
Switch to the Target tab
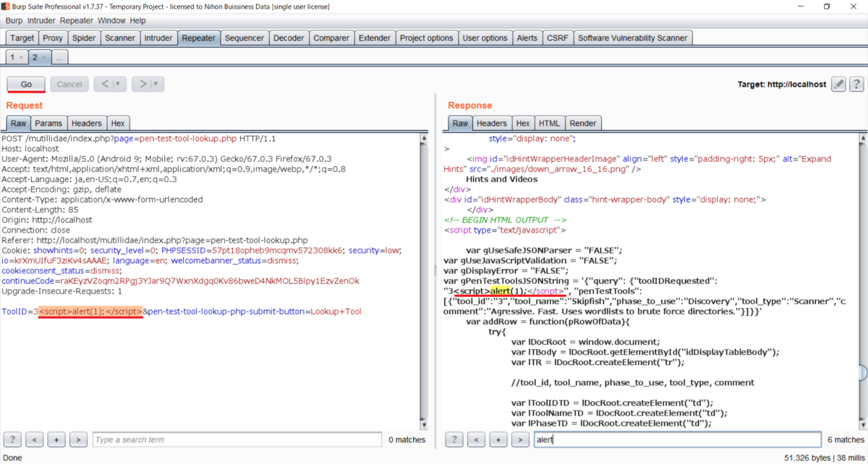point(22,38)
